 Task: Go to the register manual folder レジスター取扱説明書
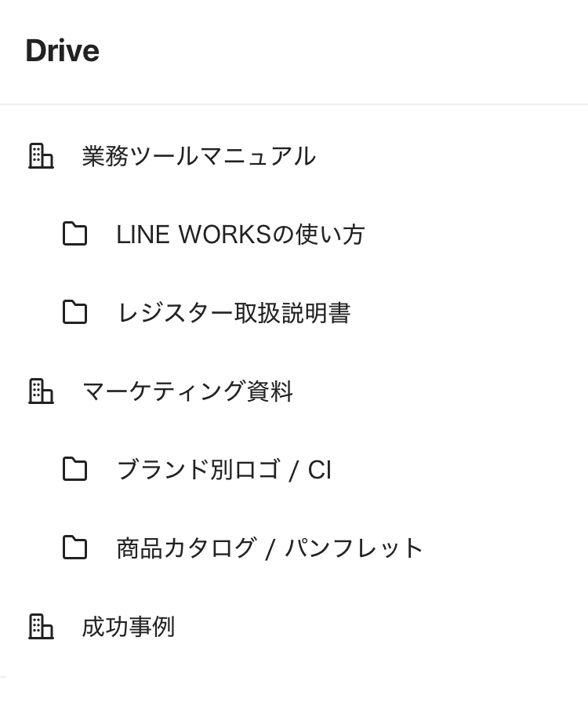click(x=233, y=313)
